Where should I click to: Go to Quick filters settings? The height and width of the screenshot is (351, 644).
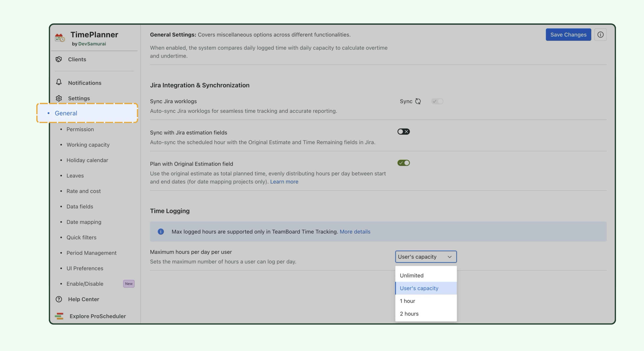(81, 237)
